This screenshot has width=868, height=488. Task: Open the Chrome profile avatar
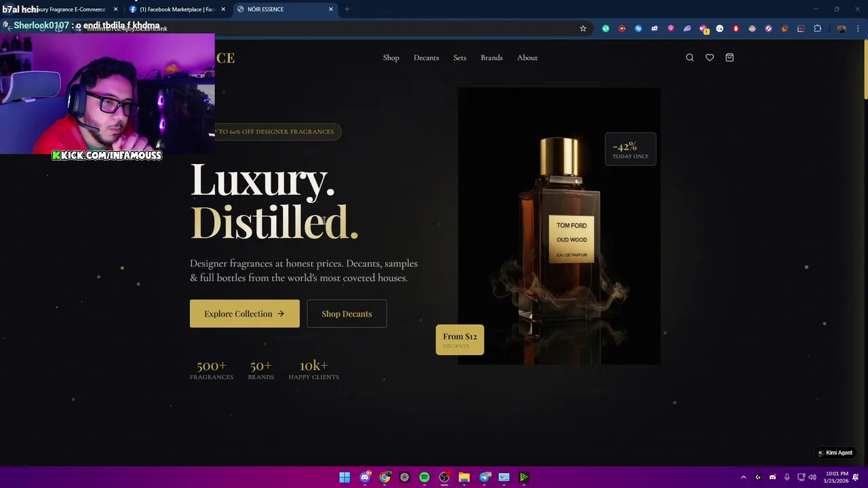point(842,28)
